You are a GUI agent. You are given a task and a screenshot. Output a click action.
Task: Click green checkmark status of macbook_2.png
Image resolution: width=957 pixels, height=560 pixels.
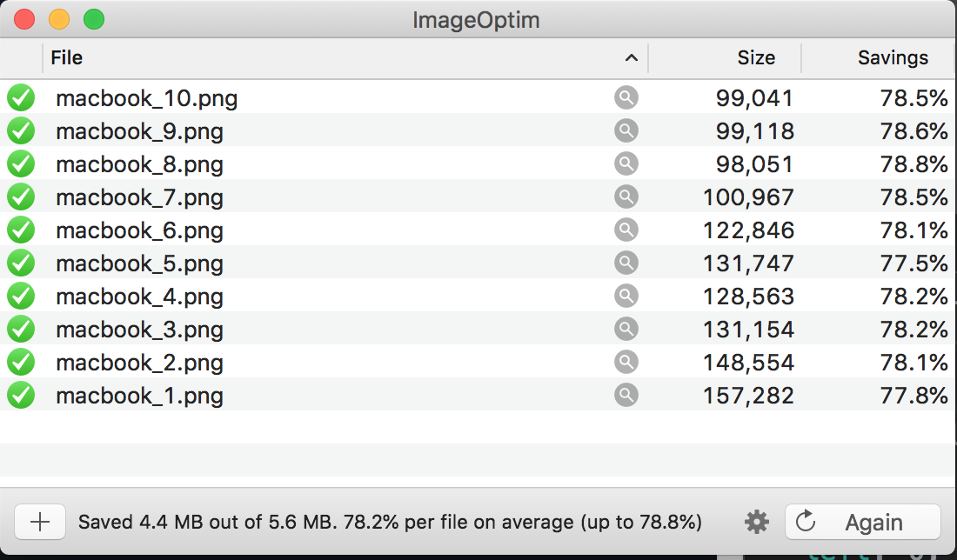click(x=21, y=363)
